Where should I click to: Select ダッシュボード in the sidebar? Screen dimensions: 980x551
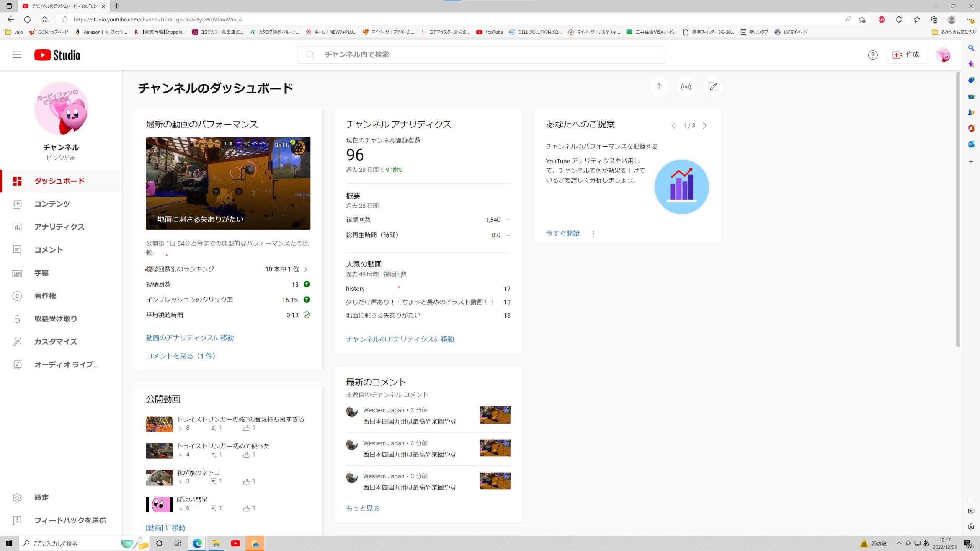tap(61, 181)
